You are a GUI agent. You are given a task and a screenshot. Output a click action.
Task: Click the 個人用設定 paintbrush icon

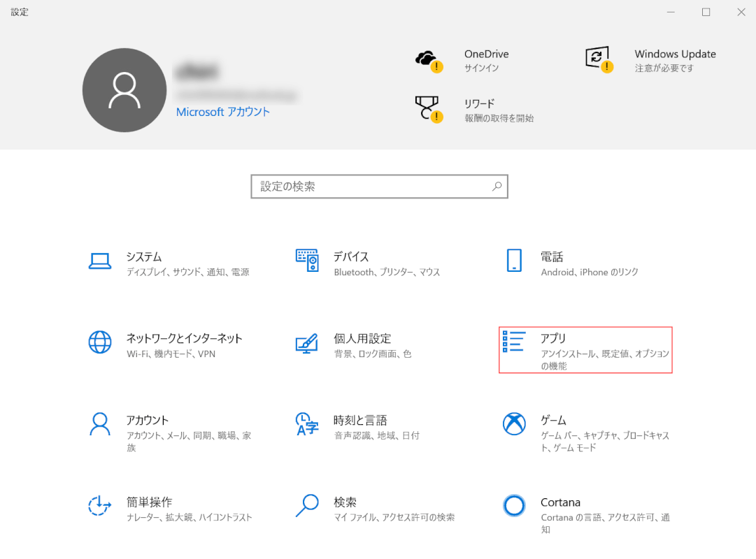point(307,343)
